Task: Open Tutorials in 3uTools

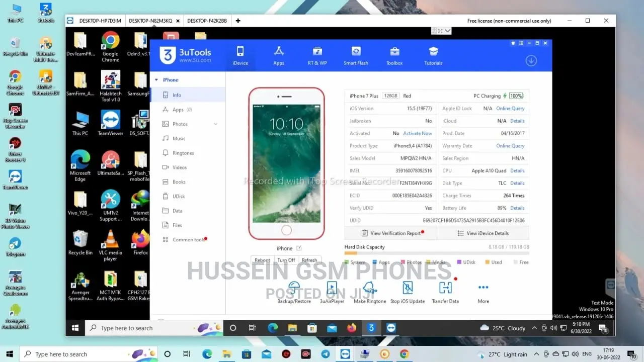Action: (433, 55)
